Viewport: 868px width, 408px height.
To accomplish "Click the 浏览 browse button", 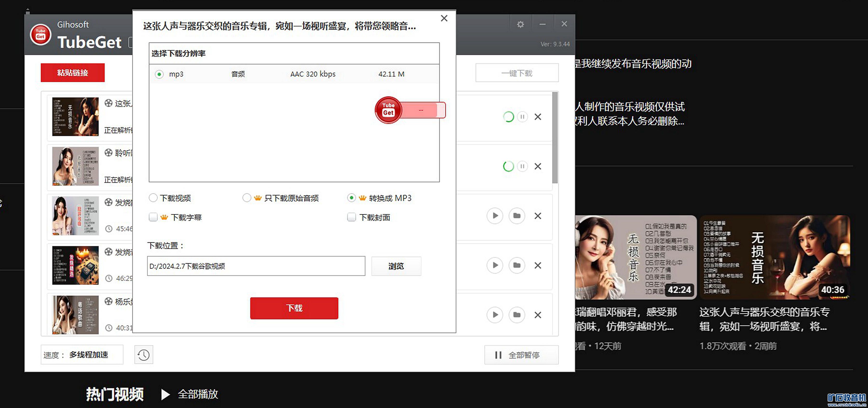I will (x=396, y=266).
